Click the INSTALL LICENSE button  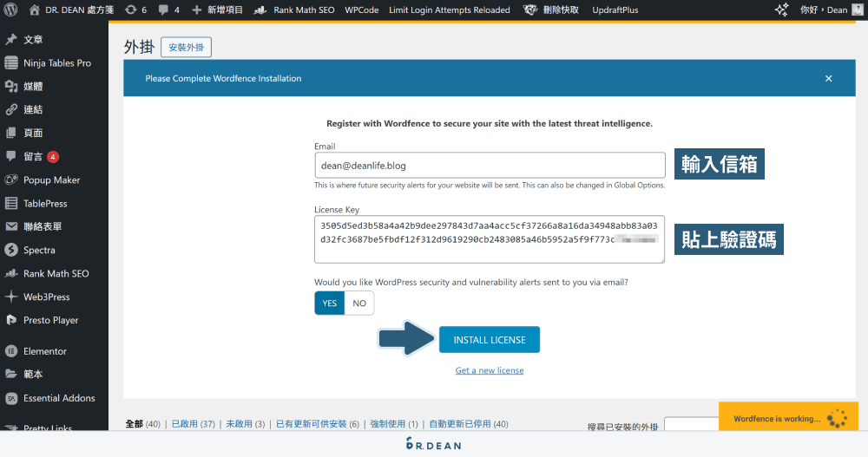490,340
